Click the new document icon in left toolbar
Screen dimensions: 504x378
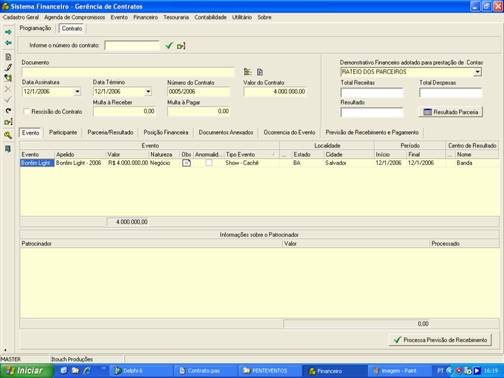point(8,57)
